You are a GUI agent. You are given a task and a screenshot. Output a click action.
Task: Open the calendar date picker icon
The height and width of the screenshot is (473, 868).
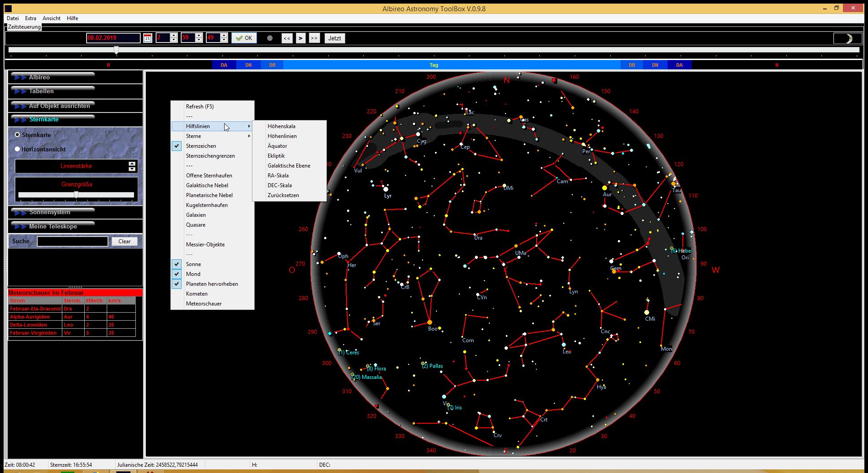tap(148, 38)
